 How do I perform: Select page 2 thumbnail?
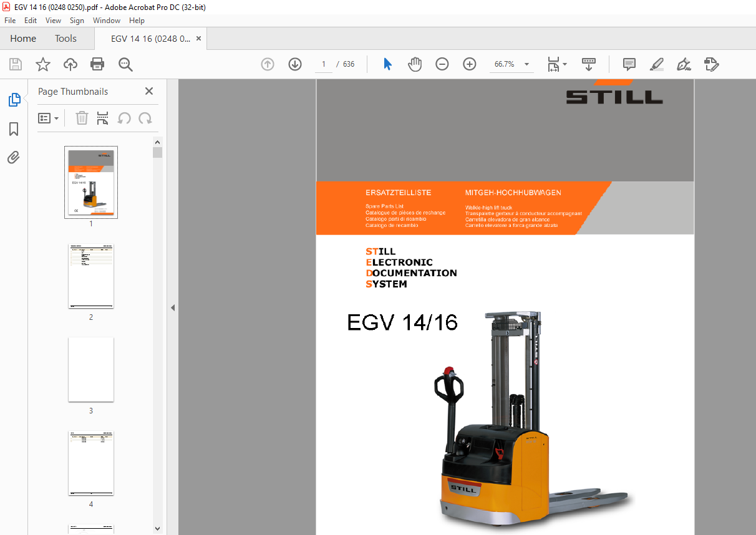pos(91,276)
